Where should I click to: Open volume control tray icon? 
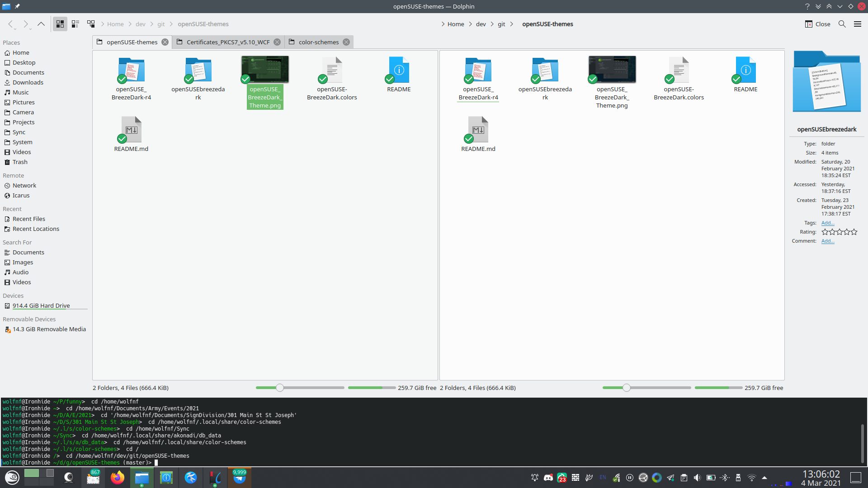pos(697,478)
